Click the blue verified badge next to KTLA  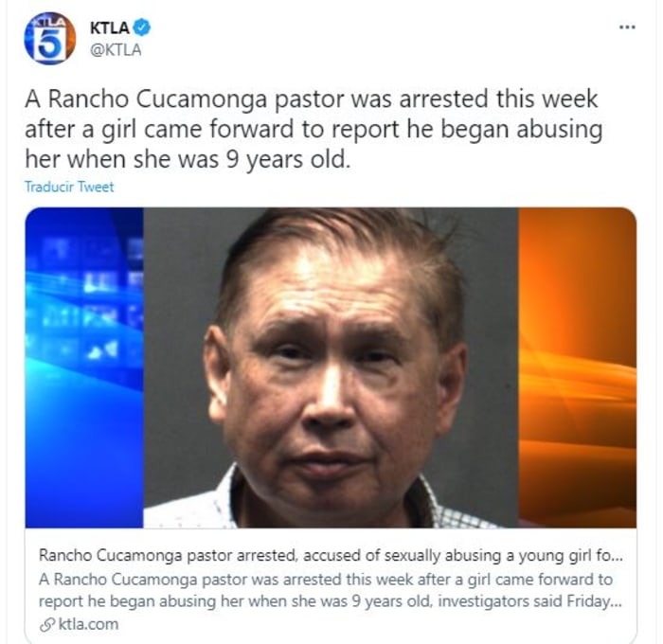click(142, 27)
